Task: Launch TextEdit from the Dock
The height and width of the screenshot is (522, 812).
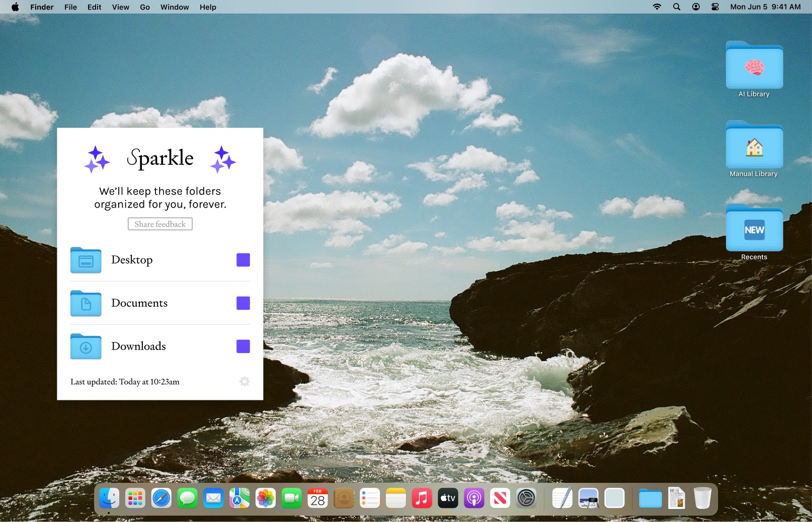Action: 562,498
